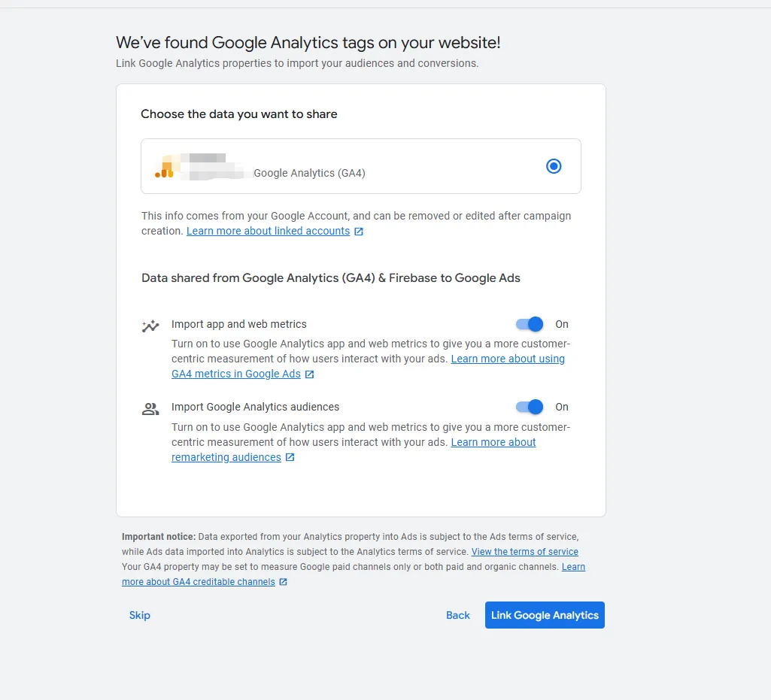771x700 pixels.
Task: Open the remarketing audiences link
Action: (226, 457)
